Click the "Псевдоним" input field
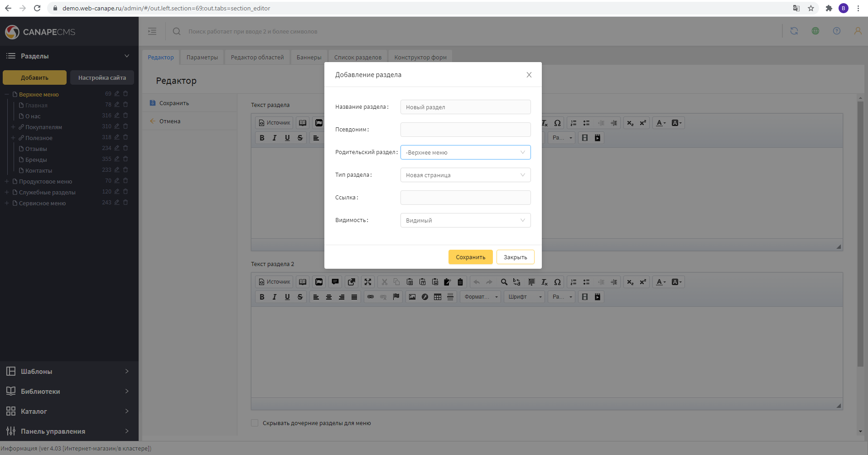 point(465,130)
